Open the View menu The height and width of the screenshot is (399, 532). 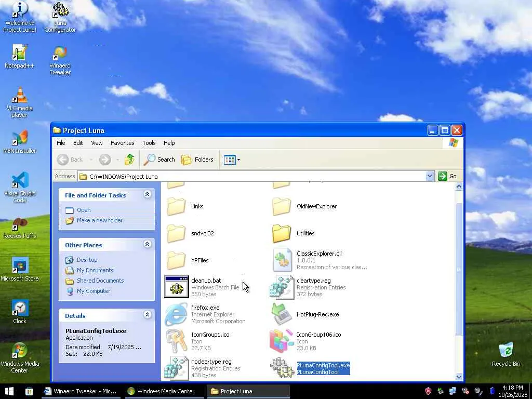click(x=97, y=143)
